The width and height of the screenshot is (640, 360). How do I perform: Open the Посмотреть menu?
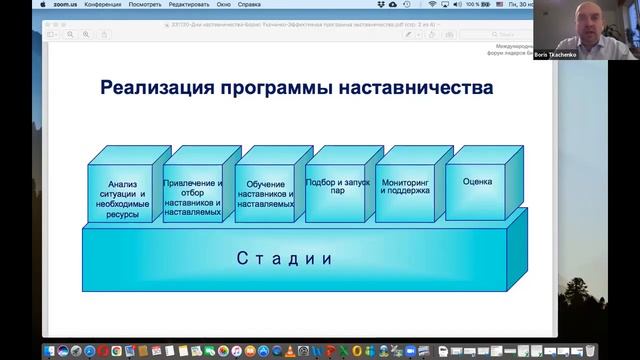point(145,4)
